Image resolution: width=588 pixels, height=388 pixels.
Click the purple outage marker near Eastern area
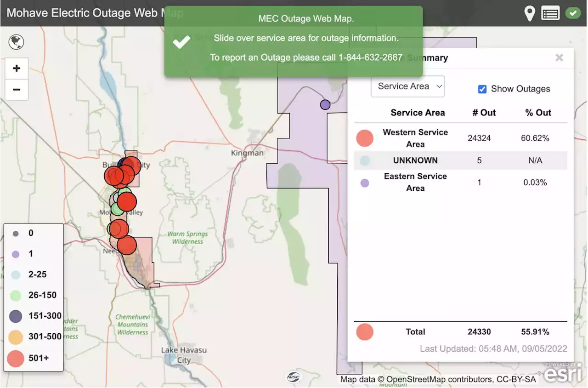(325, 104)
